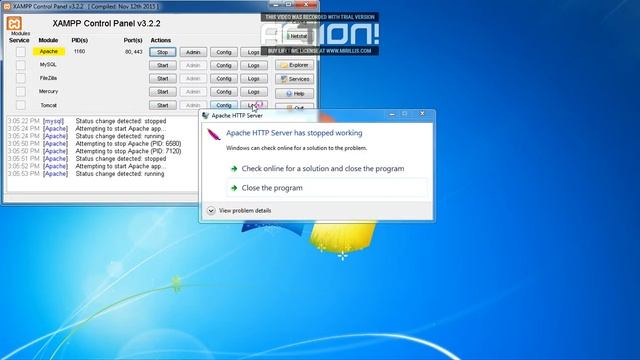
Task: Click the 3:05:53 PM log entry
Action: [86, 174]
